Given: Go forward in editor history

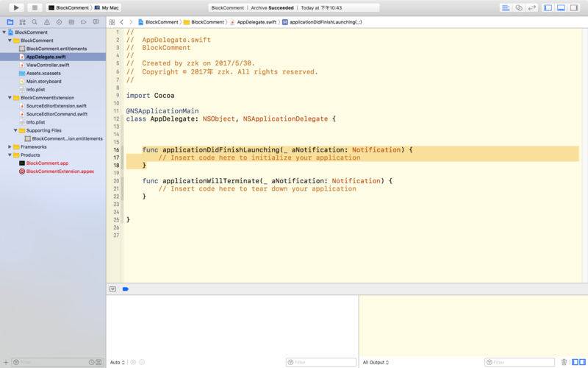Looking at the screenshot, I should (x=131, y=22).
